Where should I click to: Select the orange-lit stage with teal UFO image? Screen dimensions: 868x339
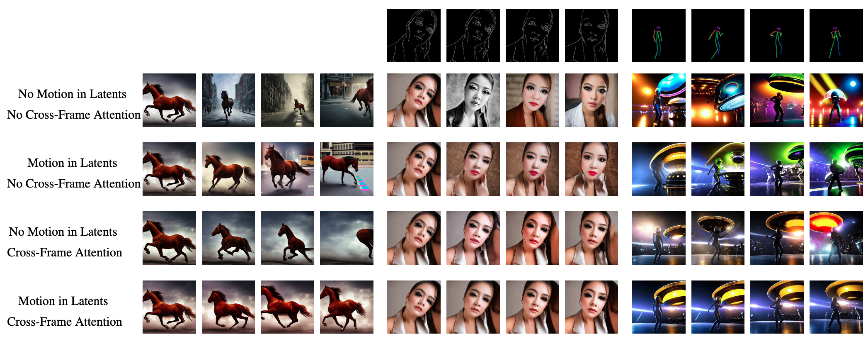[718, 100]
